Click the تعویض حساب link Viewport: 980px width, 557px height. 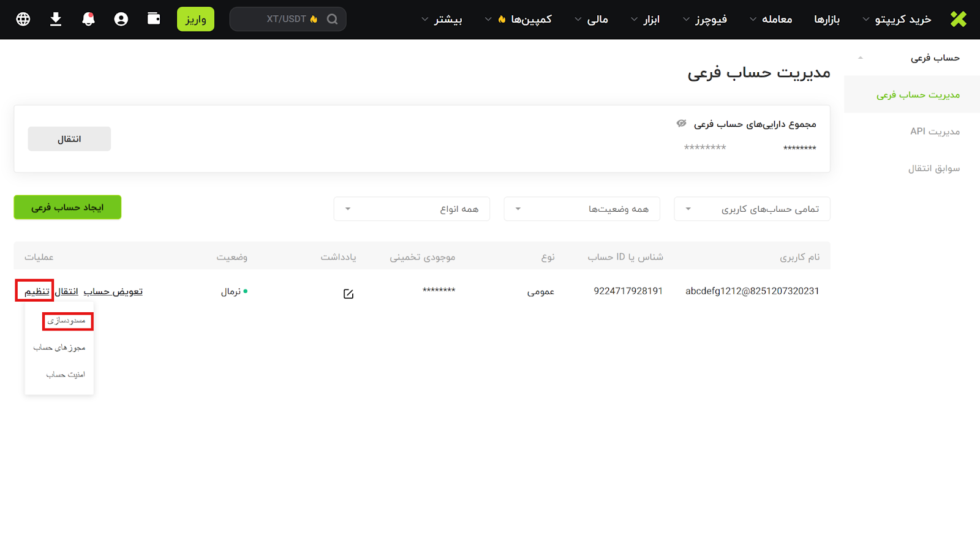113,292
